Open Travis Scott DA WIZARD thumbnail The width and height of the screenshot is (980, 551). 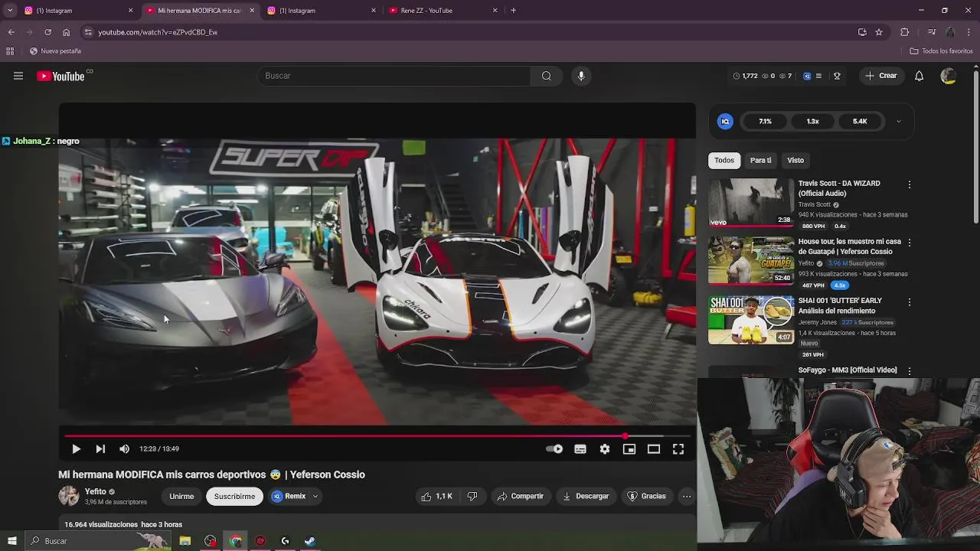(751, 203)
